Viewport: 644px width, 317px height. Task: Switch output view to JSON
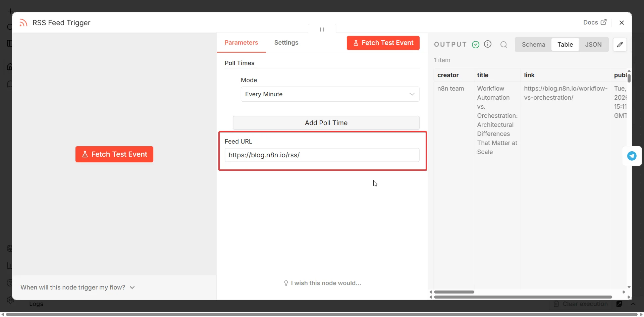tap(593, 45)
